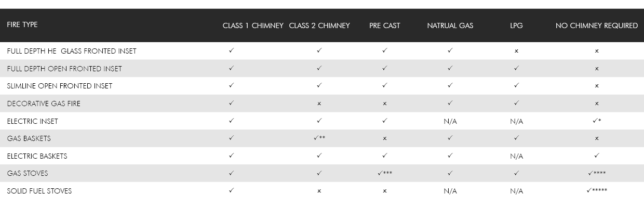Click NO CHIMNEY REQUIRED header

coord(597,25)
